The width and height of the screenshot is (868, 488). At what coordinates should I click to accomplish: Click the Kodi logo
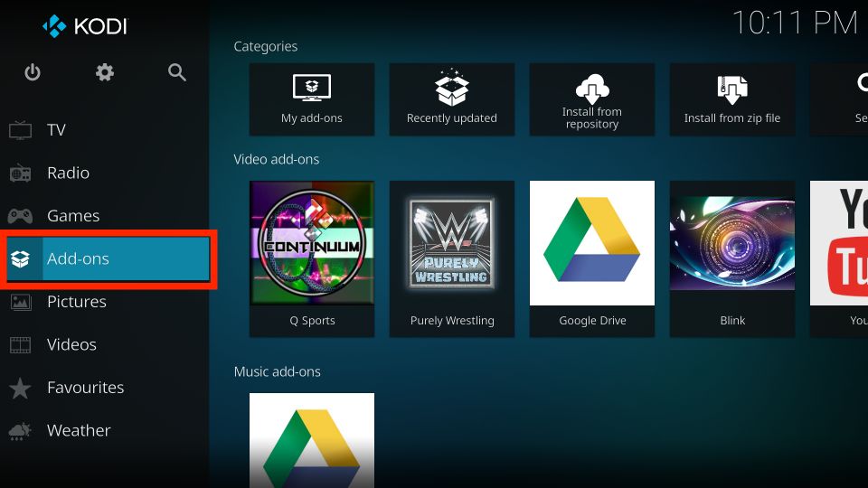pos(85,26)
